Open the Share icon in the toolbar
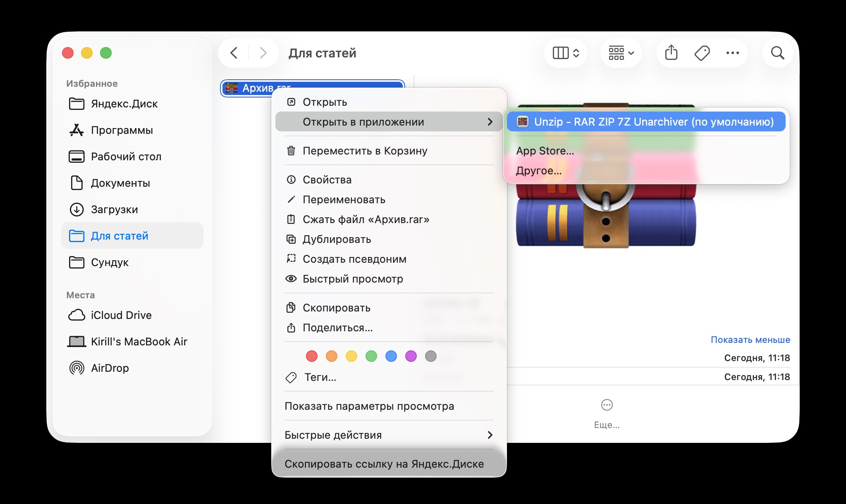 pyautogui.click(x=672, y=53)
